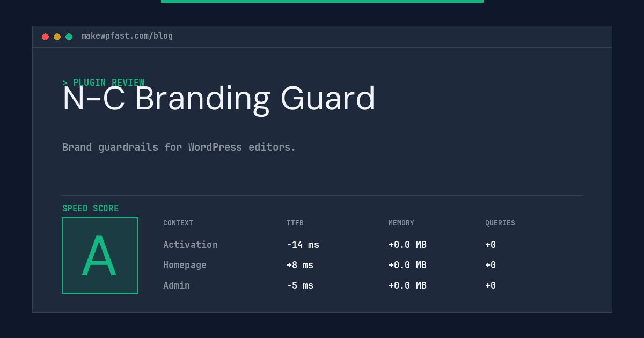Click the Homepage queries value +0

pyautogui.click(x=491, y=265)
